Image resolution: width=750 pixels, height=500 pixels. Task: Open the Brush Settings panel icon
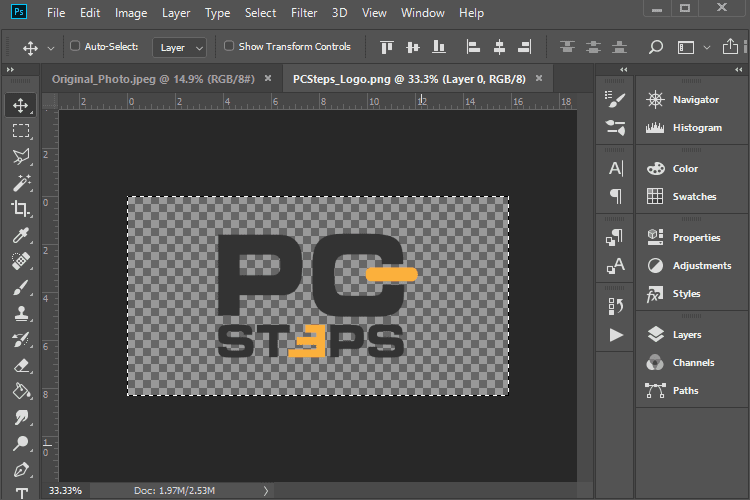[x=615, y=100]
